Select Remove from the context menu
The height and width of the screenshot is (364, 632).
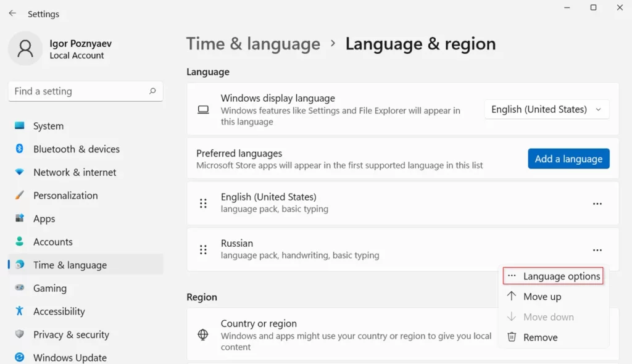[540, 337]
